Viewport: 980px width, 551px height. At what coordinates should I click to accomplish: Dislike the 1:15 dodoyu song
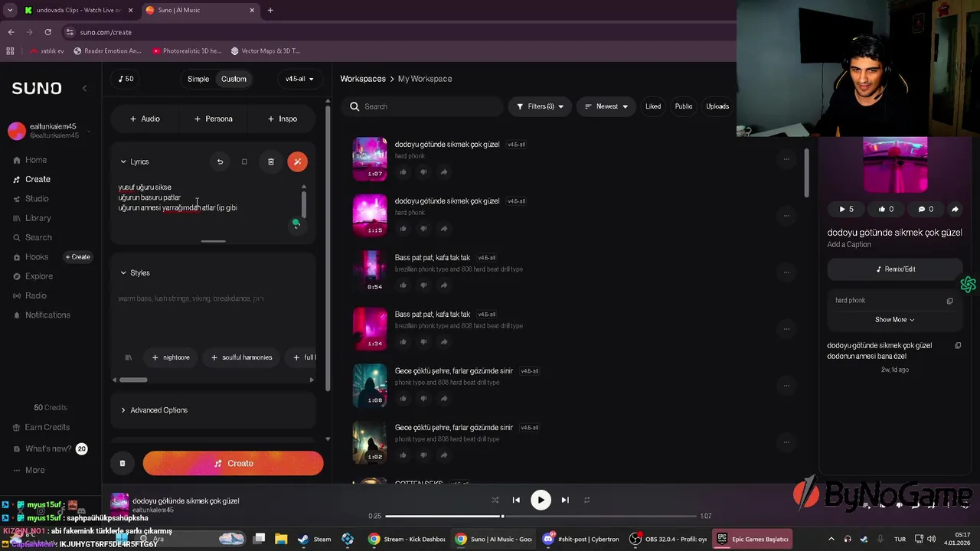pos(423,229)
